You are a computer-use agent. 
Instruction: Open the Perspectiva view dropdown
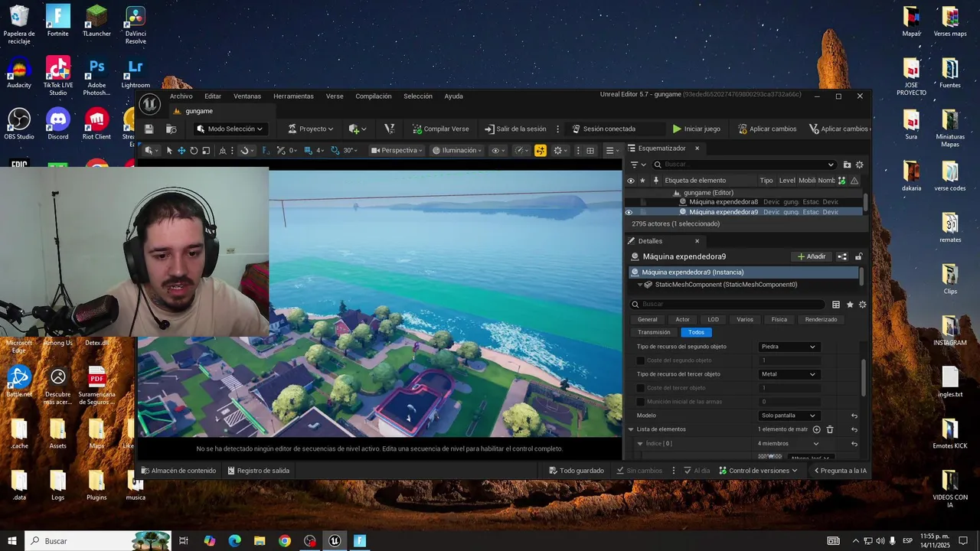pyautogui.click(x=397, y=151)
